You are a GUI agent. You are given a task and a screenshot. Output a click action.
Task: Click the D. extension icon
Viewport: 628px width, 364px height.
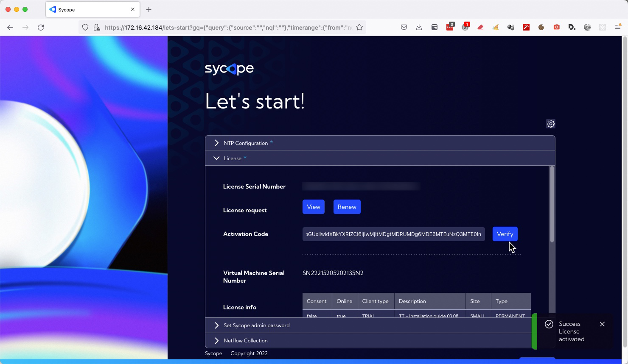pos(572,27)
